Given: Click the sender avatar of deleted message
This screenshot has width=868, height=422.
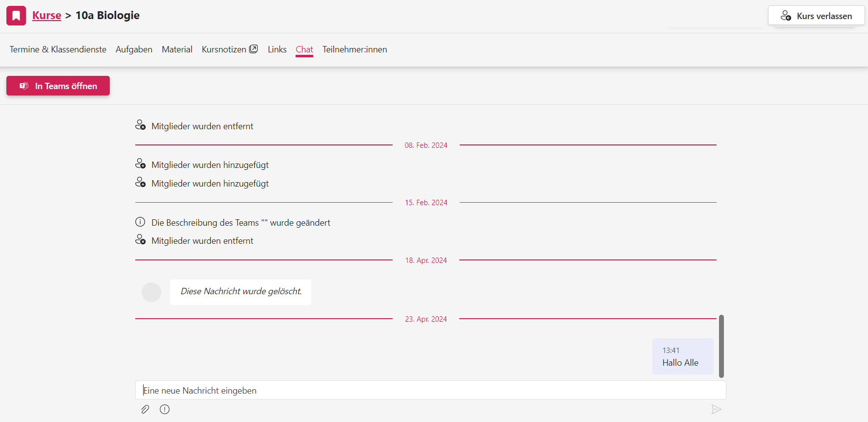Looking at the screenshot, I should [151, 292].
